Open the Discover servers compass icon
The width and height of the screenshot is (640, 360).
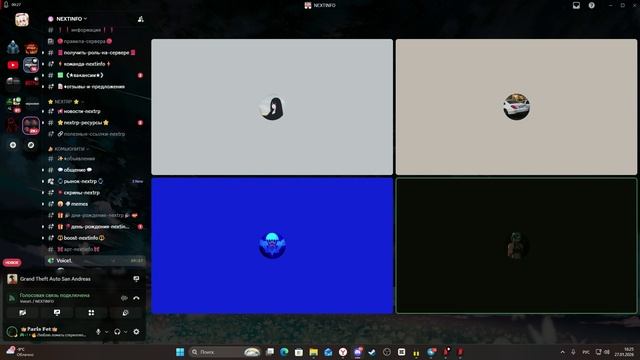tap(31, 145)
